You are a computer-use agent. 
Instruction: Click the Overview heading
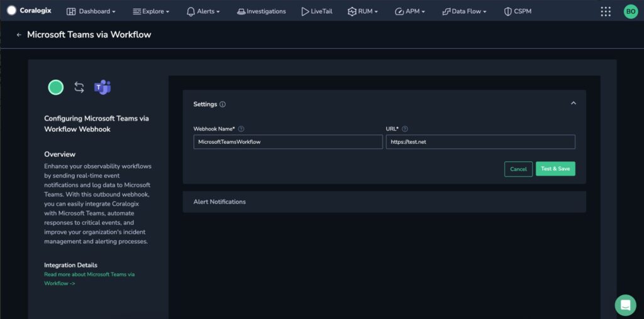tap(60, 154)
